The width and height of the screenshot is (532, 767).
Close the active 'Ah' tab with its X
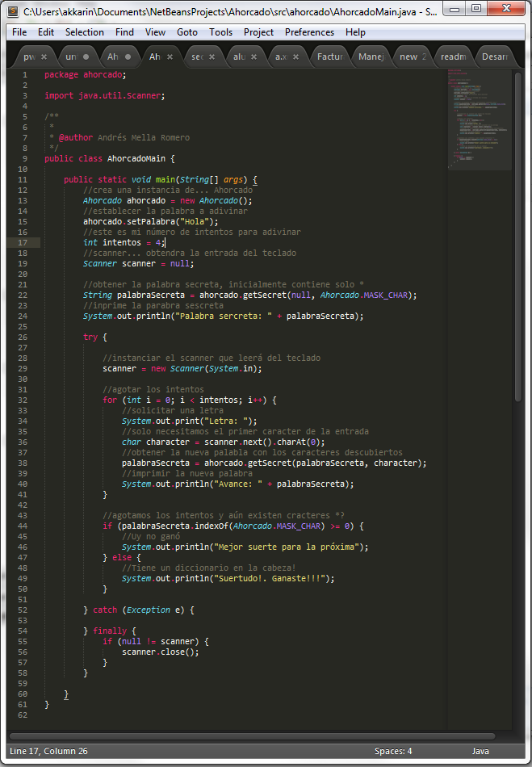pos(170,57)
